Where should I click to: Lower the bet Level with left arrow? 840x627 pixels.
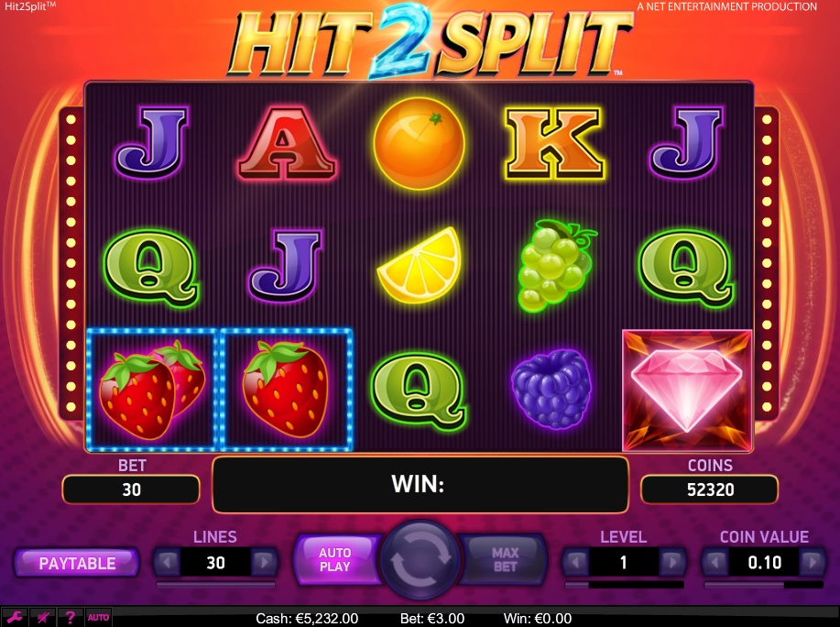pyautogui.click(x=576, y=562)
